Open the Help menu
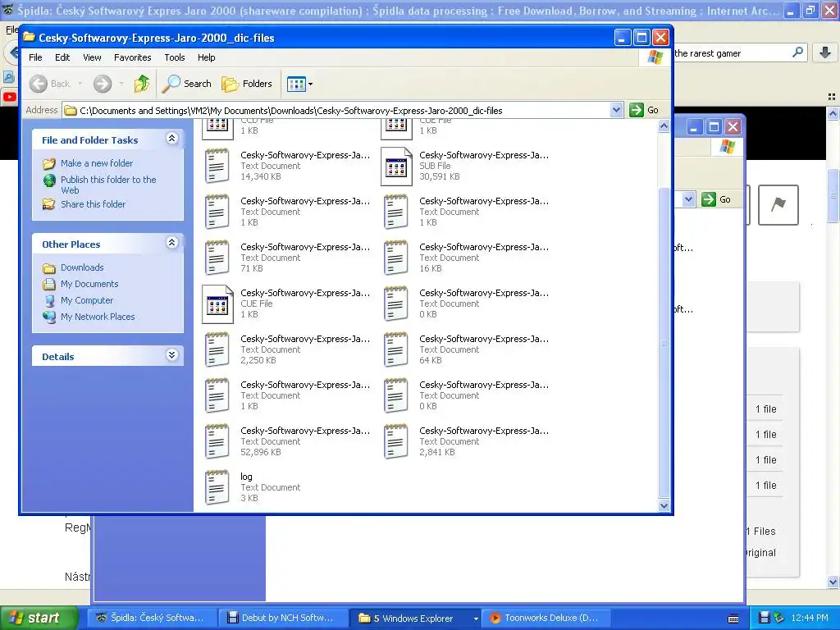 pyautogui.click(x=206, y=57)
